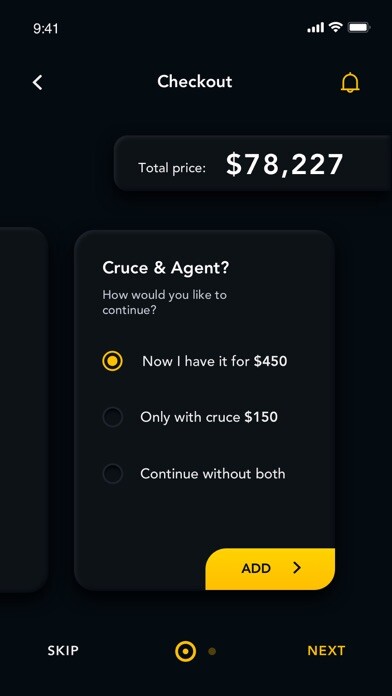Tap the cellular signal bars icon
The width and height of the screenshot is (392, 696).
tap(316, 28)
